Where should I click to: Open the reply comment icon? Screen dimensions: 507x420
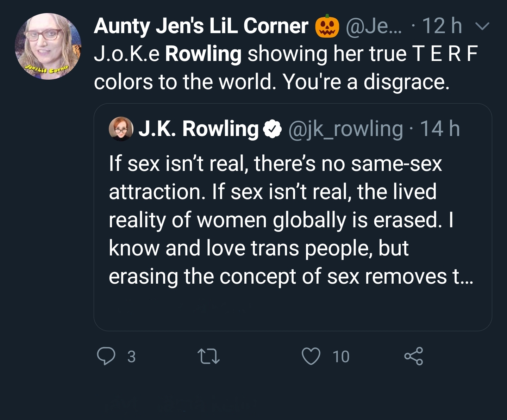106,357
